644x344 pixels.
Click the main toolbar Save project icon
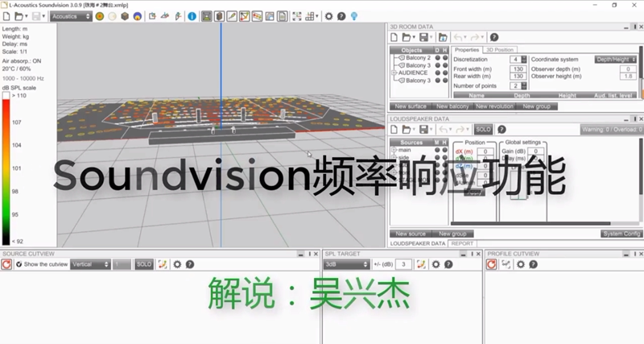[36, 16]
